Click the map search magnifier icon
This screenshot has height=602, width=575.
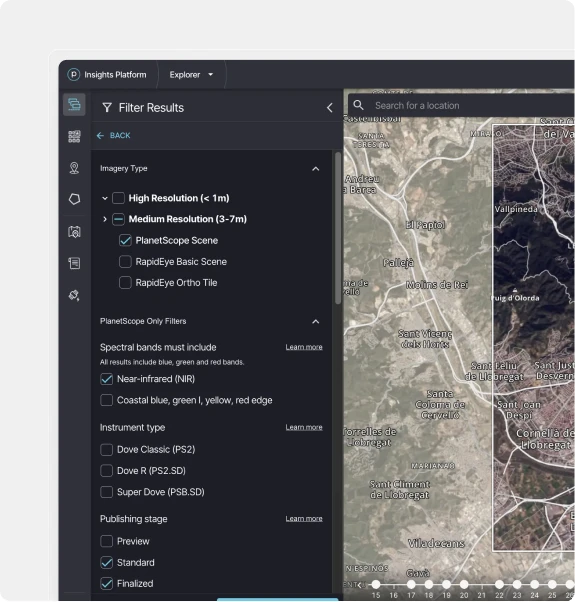358,105
